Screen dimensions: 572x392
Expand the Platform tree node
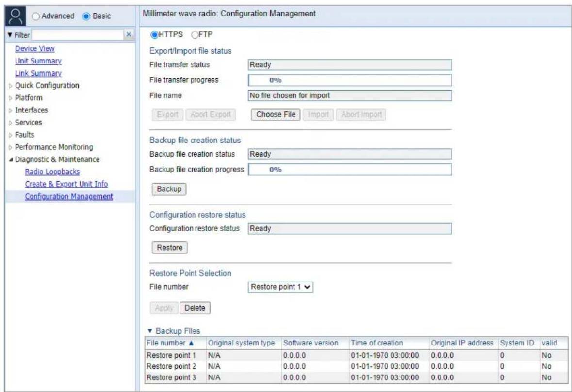tap(11, 98)
